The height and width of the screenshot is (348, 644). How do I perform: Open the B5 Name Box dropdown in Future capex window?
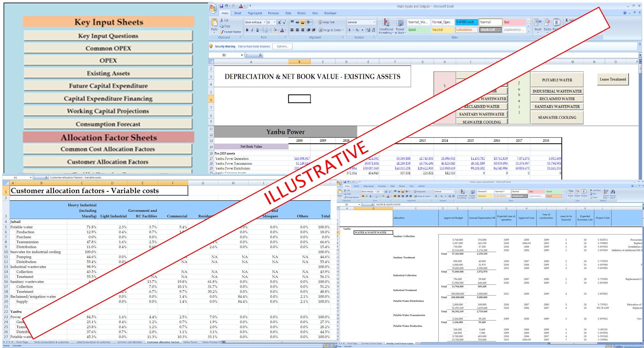(359, 205)
